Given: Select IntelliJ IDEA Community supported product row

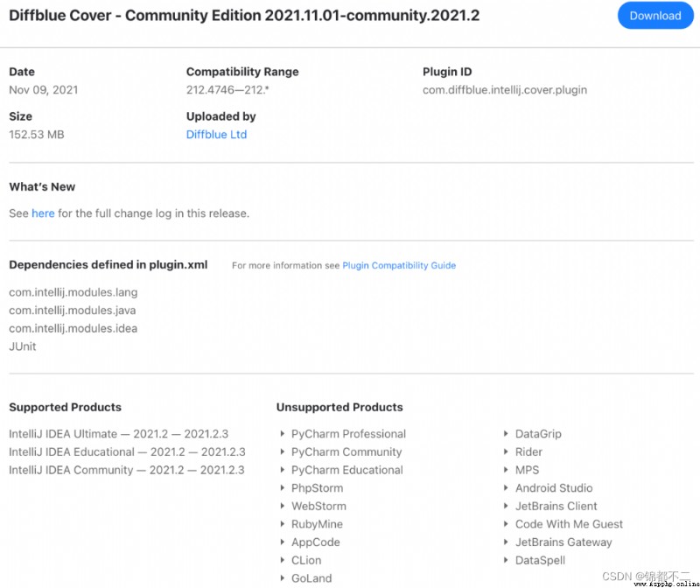Looking at the screenshot, I should tap(127, 470).
